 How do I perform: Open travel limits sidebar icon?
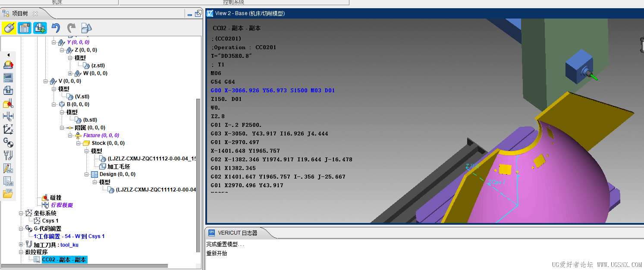8,116
